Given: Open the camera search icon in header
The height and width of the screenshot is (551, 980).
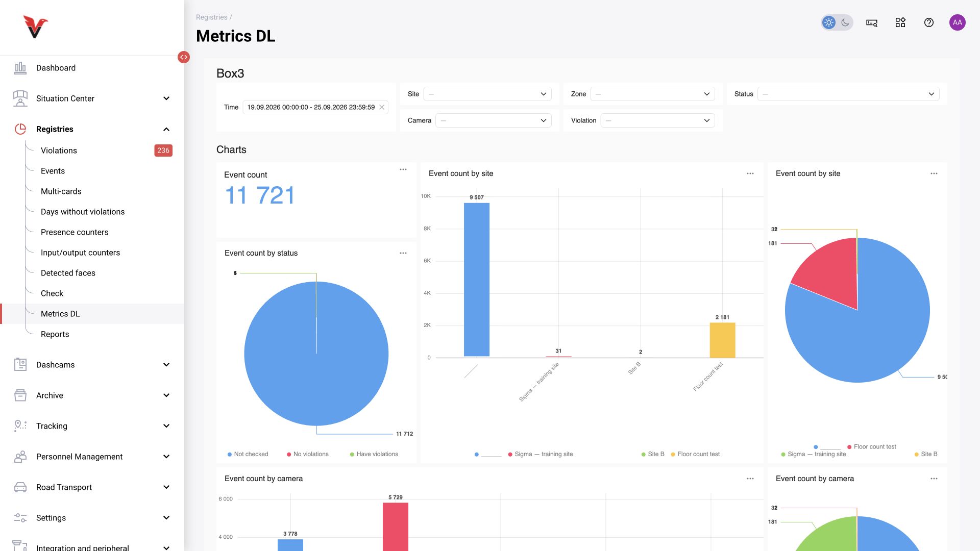Looking at the screenshot, I should pos(872,22).
